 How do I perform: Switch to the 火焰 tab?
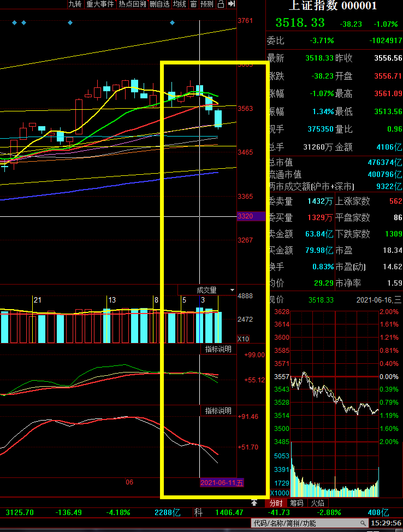tap(317, 503)
